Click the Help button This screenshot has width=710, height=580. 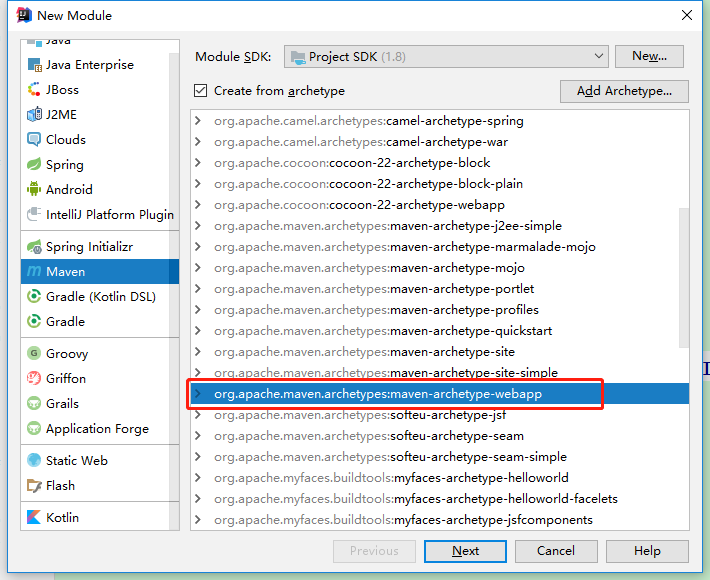pos(647,551)
